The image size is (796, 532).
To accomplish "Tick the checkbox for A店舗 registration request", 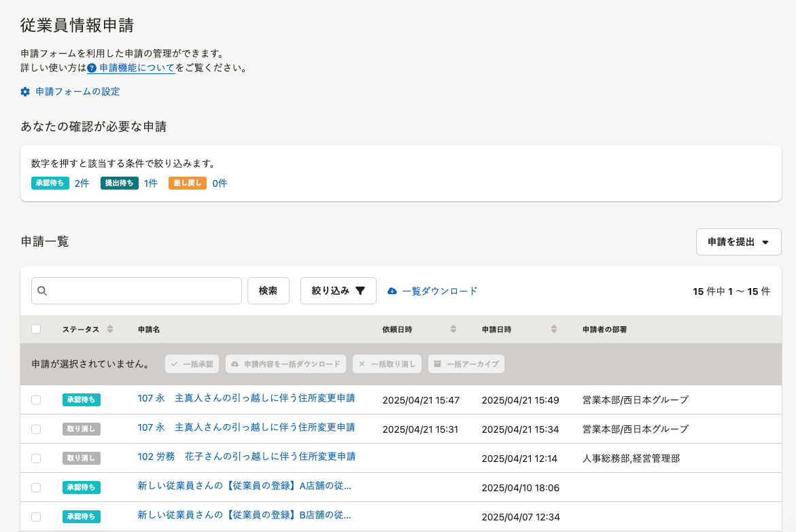I will tap(36, 488).
